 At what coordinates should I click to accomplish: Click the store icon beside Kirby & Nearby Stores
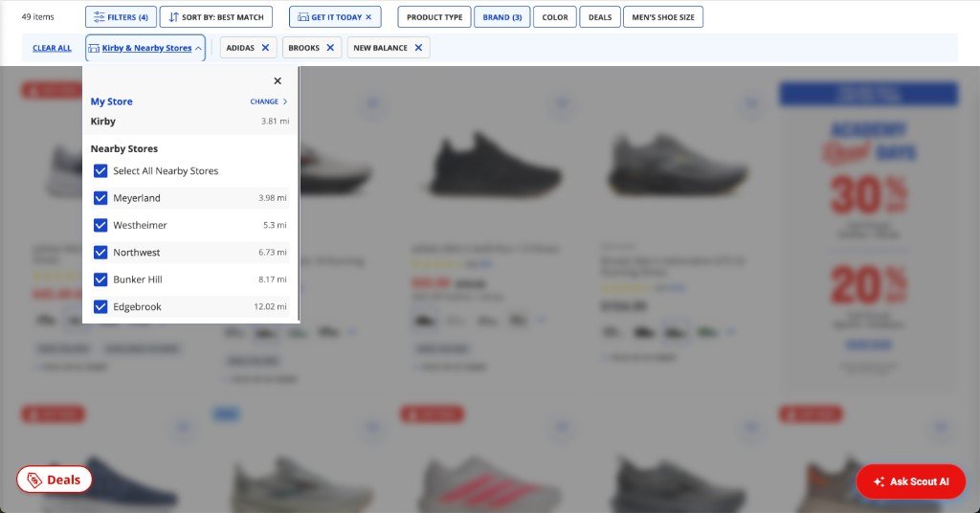coord(94,48)
